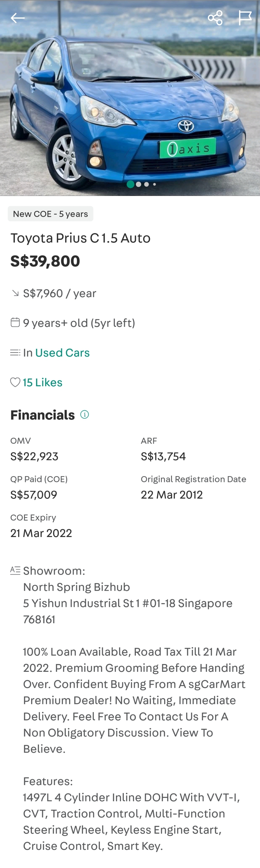
Task: Tap the Toyota Prius C listing title
Action: 80,238
